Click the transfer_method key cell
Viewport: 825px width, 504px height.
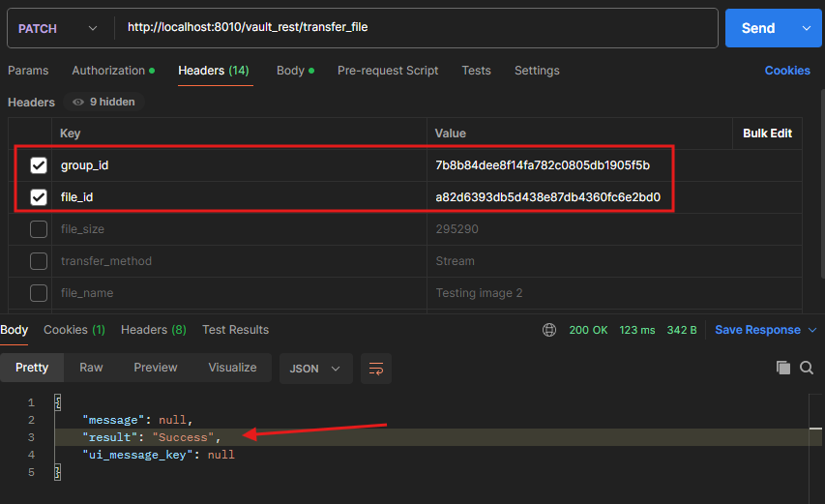click(x=240, y=261)
